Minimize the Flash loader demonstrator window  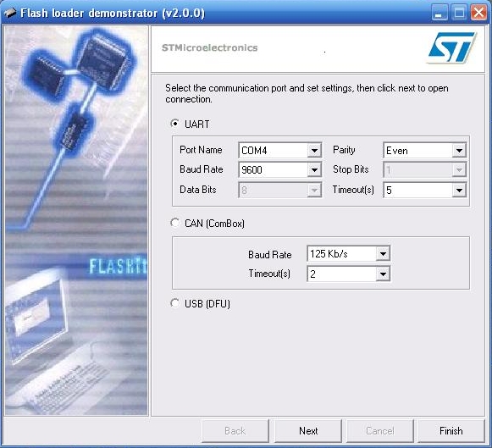point(439,13)
